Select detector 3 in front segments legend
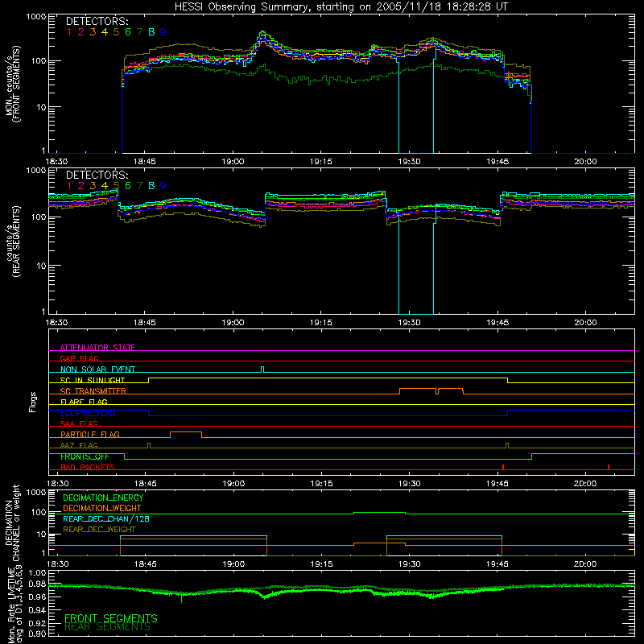This screenshot has height=644, width=644. tap(93, 32)
